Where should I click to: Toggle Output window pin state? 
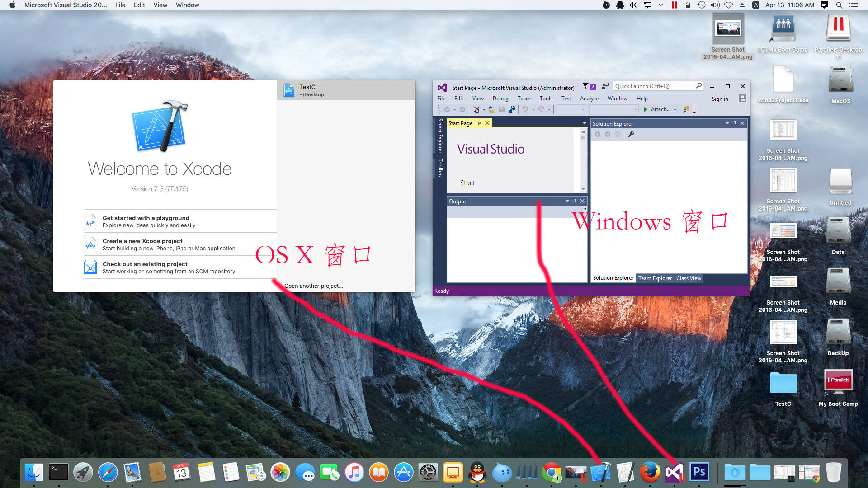tap(575, 202)
